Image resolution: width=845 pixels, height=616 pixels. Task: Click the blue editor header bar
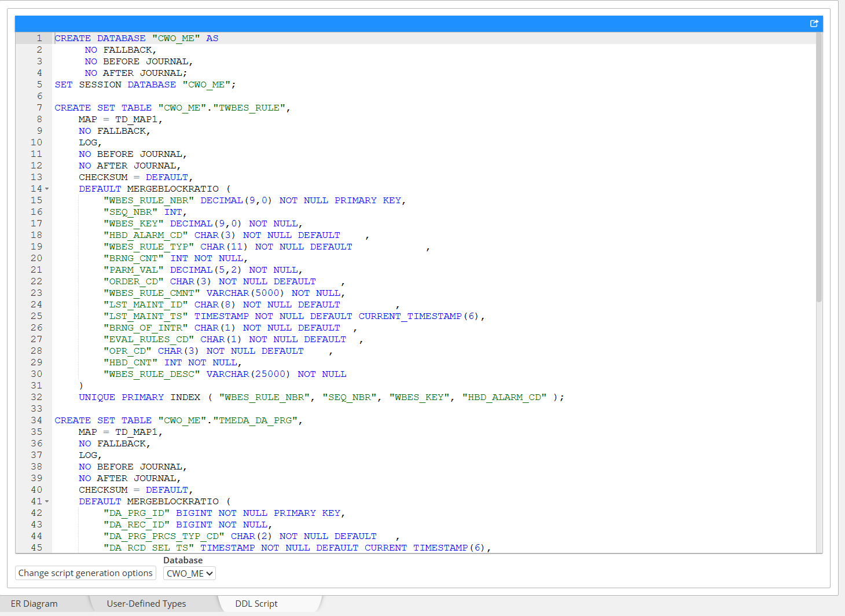pos(405,23)
